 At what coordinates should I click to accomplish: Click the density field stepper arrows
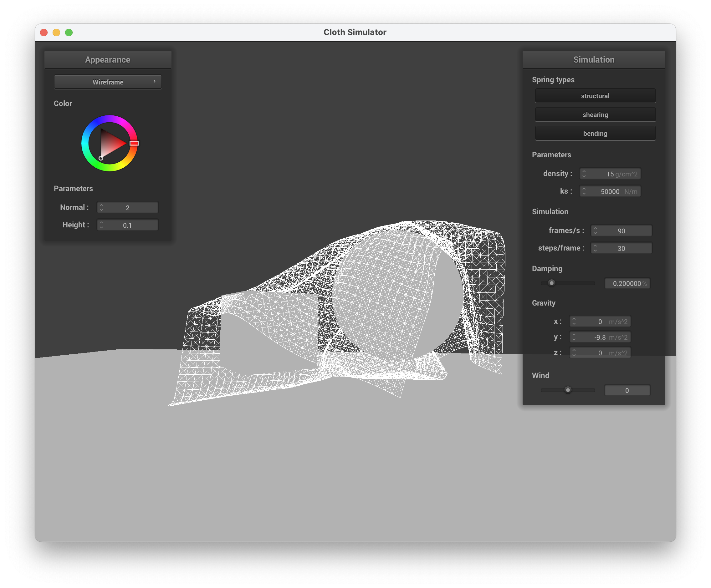tap(584, 174)
